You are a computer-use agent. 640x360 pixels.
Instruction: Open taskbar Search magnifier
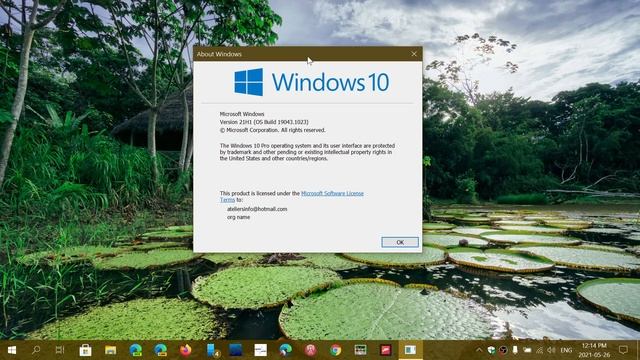tap(36, 350)
